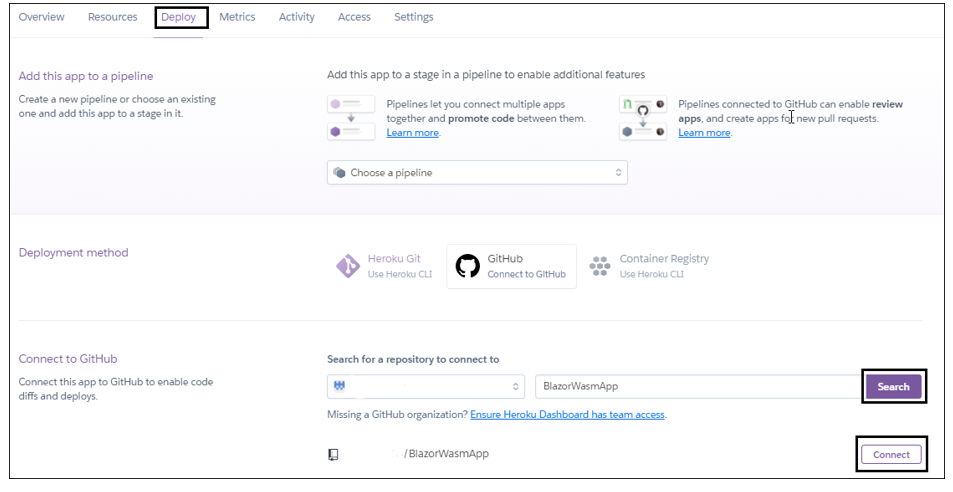Screen dimensions: 953x492
Task: Click the repository book icon beside BlazorWasmApp
Action: tap(333, 454)
